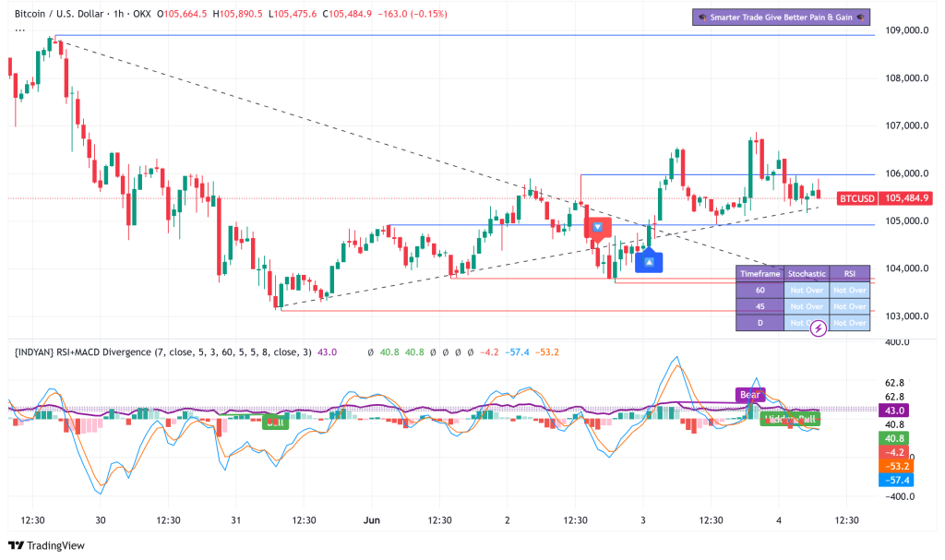The height and width of the screenshot is (560, 945).
Task: Click the change value −163.0 (−0.15%)
Action: pos(413,13)
